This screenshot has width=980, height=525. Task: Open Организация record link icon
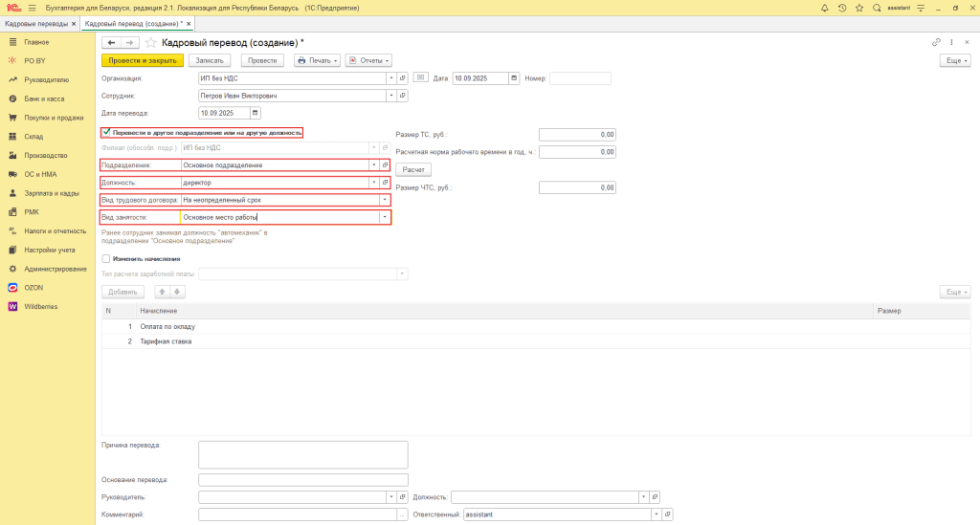tap(403, 78)
